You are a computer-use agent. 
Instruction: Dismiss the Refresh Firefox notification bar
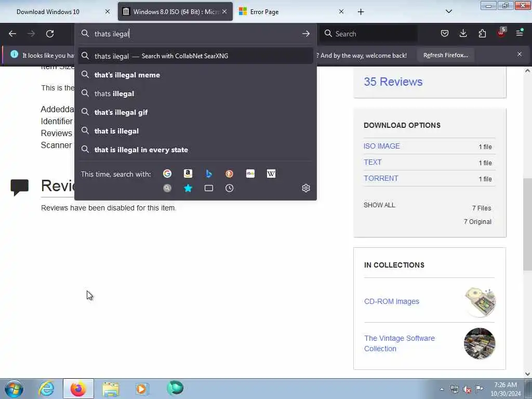coord(520,54)
